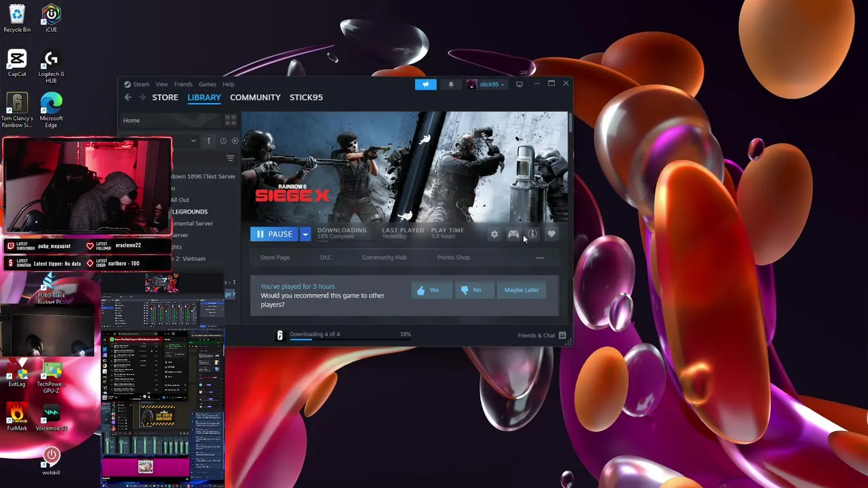Image resolution: width=868 pixels, height=488 pixels.
Task: Click the "18%" text in the bottom download bar
Action: (x=406, y=334)
